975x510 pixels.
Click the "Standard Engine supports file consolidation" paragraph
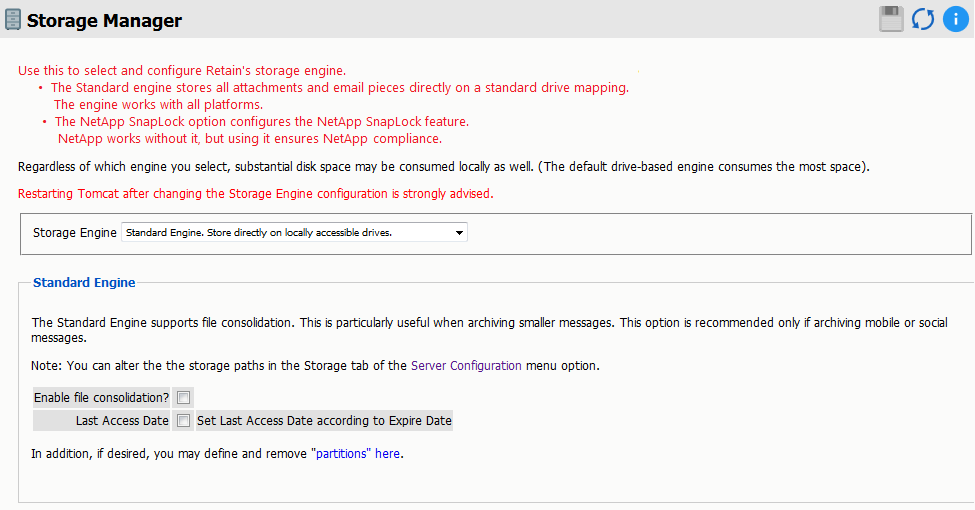point(488,323)
